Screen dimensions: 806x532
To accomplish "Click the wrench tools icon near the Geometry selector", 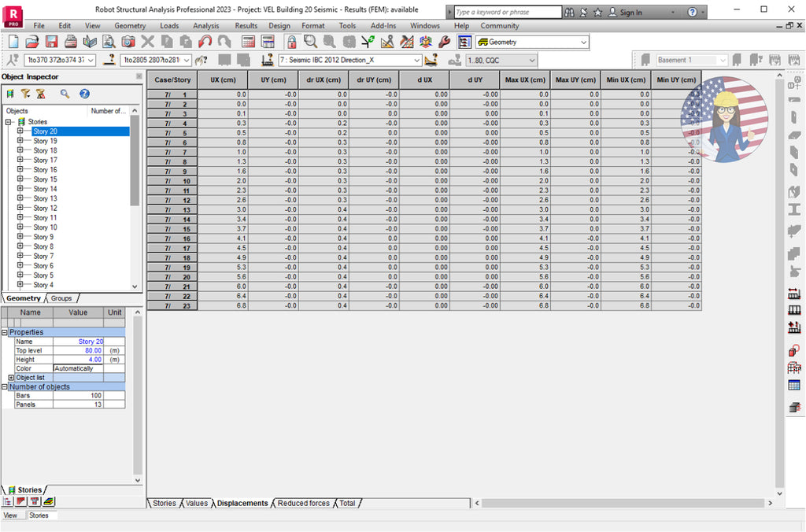I will point(446,42).
